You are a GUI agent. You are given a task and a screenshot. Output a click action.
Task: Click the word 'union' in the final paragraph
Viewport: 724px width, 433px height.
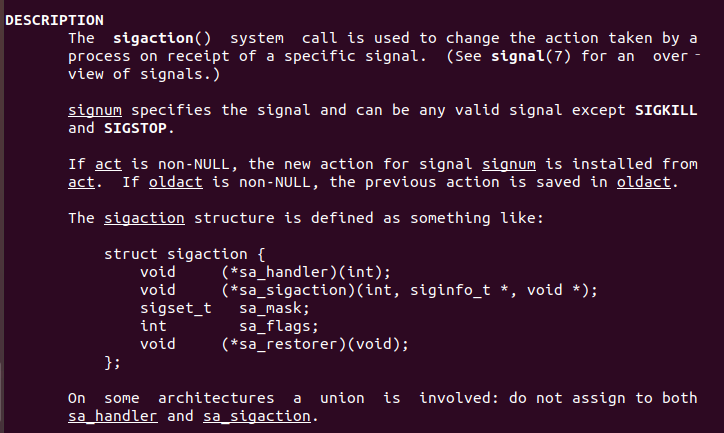pyautogui.click(x=342, y=398)
